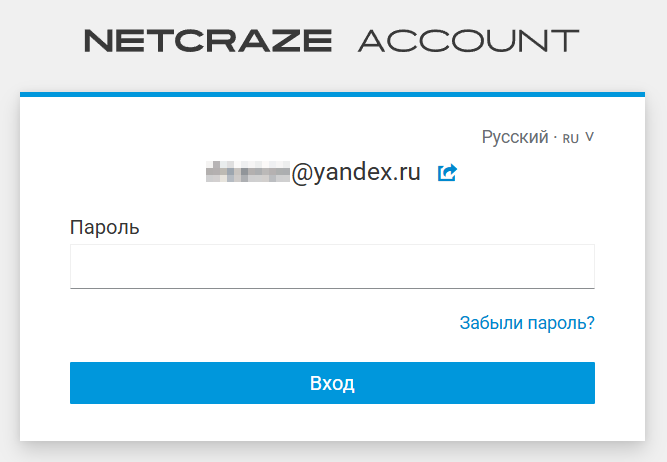
Task: Go to home via NETCRAZE ACCOUNT header
Action: [332, 41]
